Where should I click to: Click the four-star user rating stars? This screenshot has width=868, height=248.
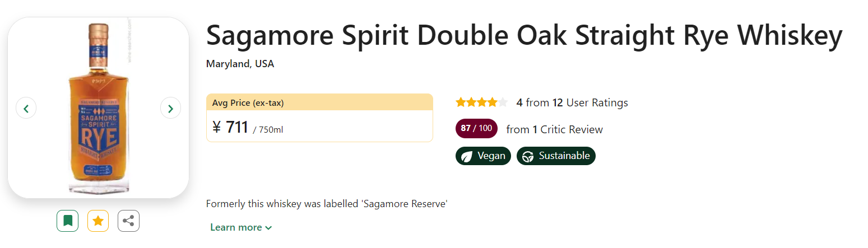tap(481, 102)
